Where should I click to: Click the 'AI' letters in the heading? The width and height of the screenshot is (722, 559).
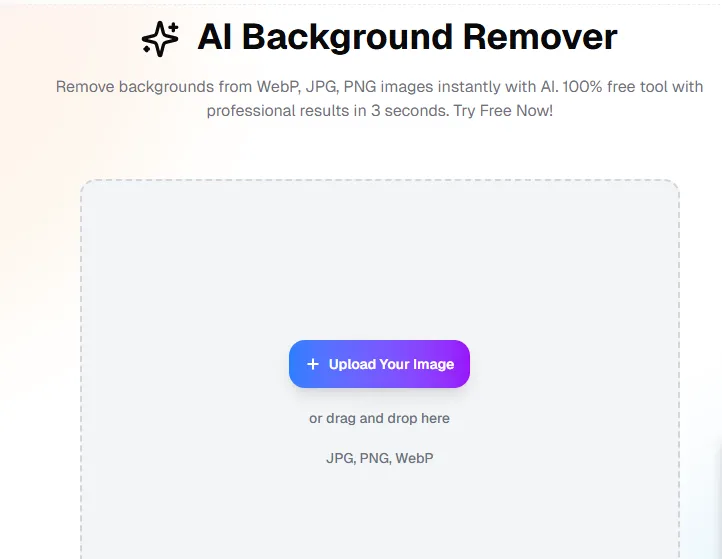(x=215, y=37)
